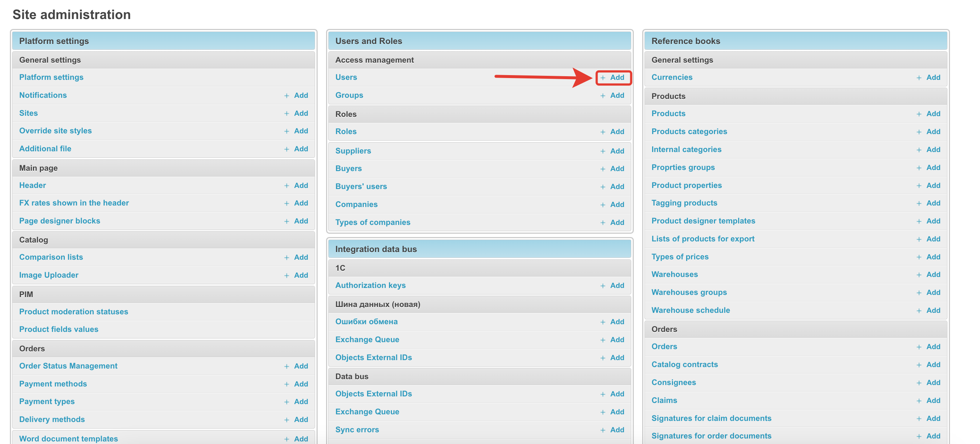Viewport: 980px width, 444px height.
Task: Open Product moderation statuses
Action: 74,311
